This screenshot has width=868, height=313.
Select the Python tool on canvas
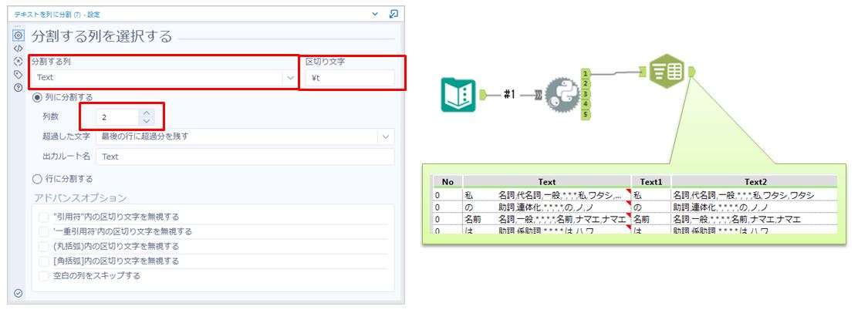pos(562,95)
